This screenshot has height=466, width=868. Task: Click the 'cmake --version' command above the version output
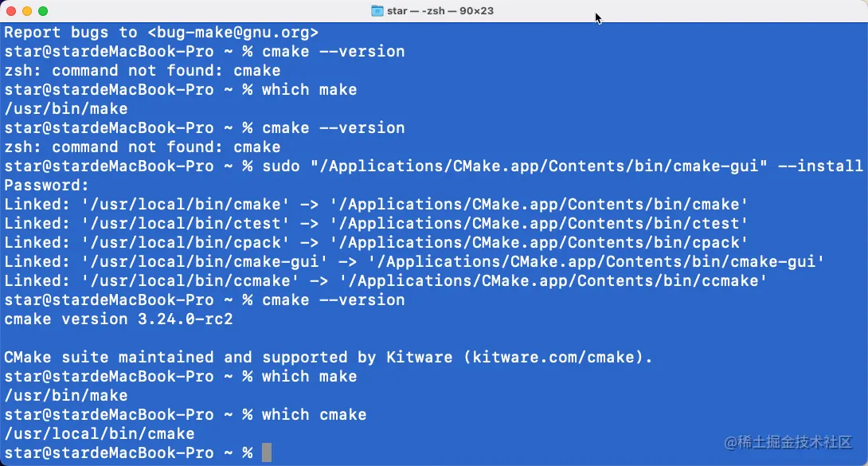click(x=205, y=300)
